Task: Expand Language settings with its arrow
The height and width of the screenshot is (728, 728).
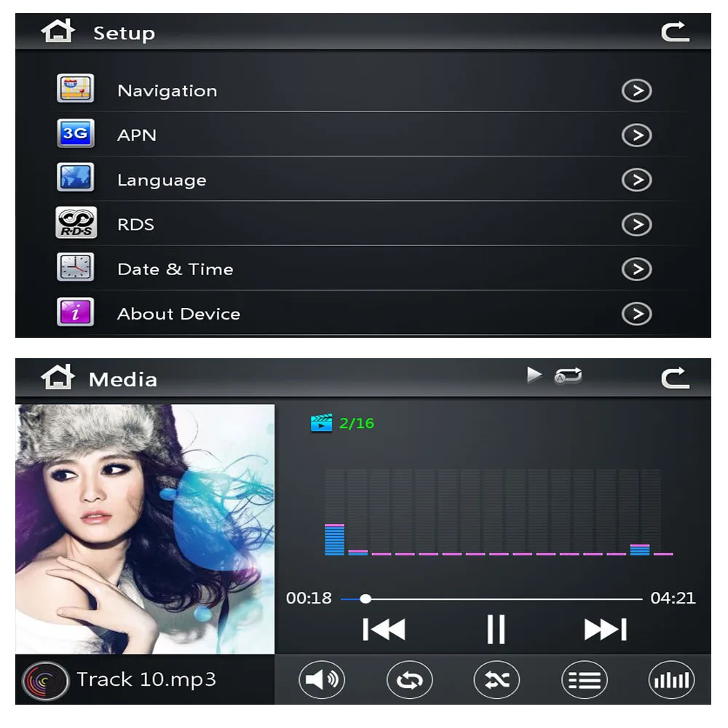Action: coord(636,180)
